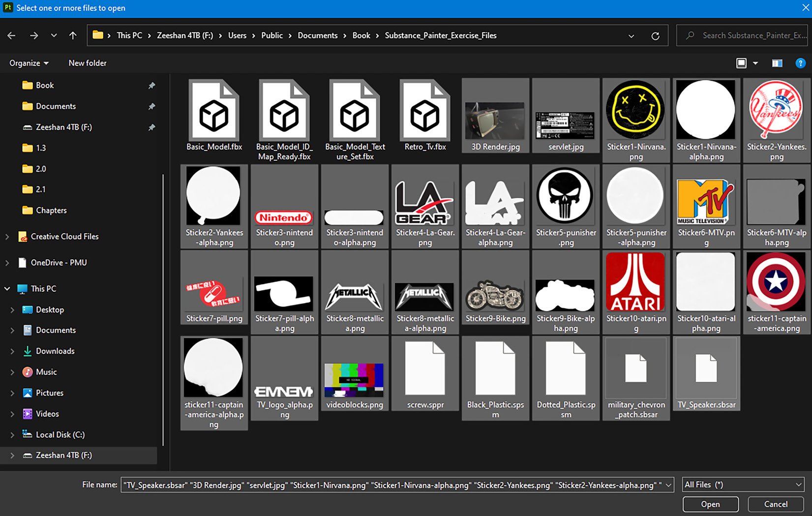The image size is (812, 516).
Task: Open pinned Documents folder in quick access
Action: tap(56, 106)
